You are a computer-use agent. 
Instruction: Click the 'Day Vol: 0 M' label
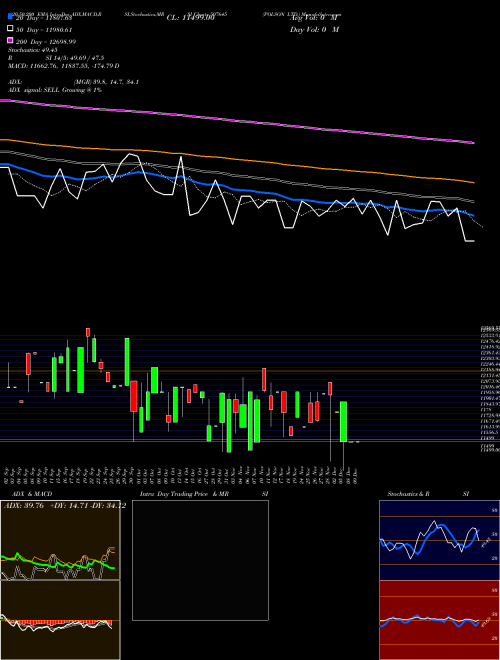314,29
